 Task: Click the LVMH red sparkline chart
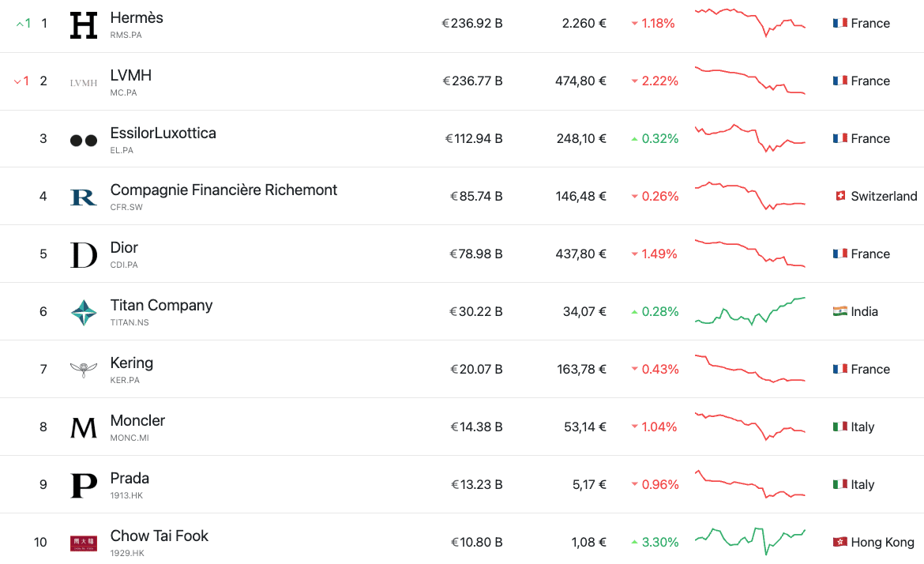pyautogui.click(x=749, y=81)
